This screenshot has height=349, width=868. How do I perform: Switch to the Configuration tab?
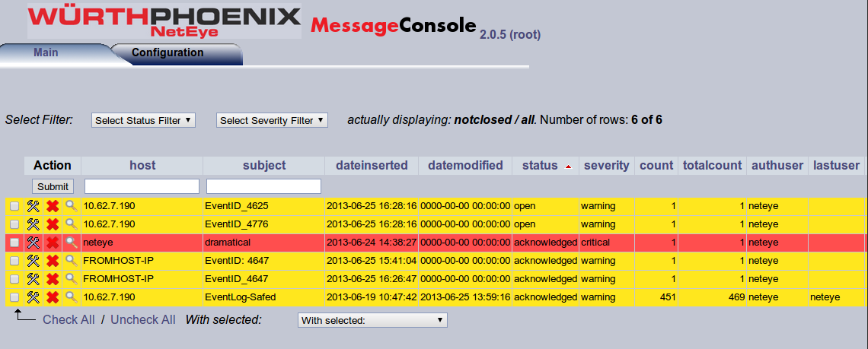[x=168, y=52]
